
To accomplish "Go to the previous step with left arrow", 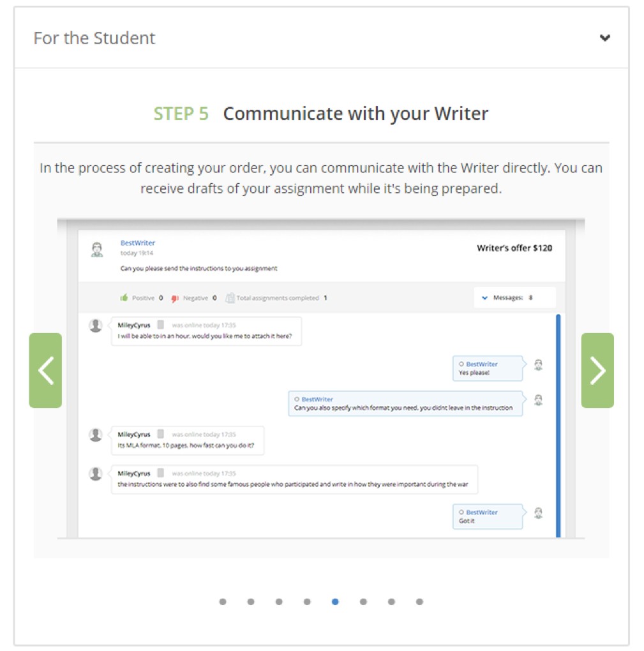I will 45,370.
